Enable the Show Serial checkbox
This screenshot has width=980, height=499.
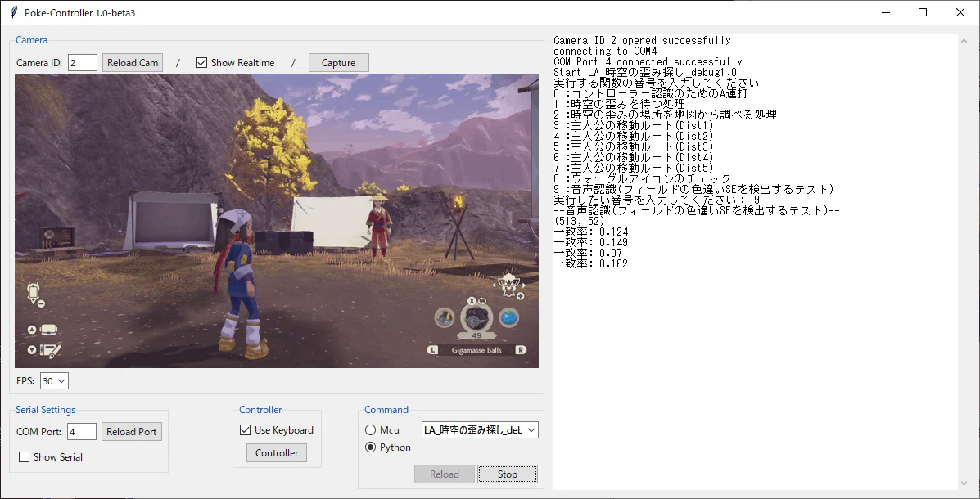(x=25, y=457)
